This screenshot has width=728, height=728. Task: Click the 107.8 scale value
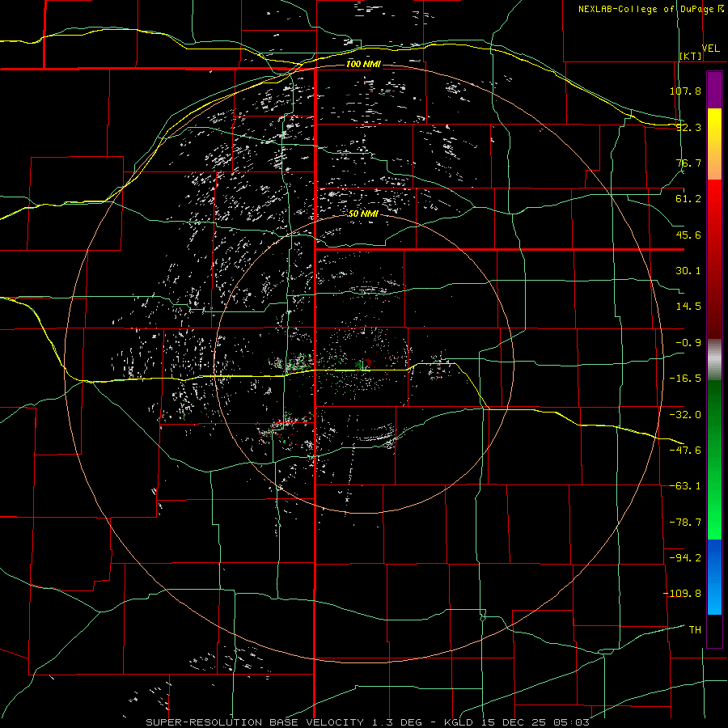(x=685, y=91)
